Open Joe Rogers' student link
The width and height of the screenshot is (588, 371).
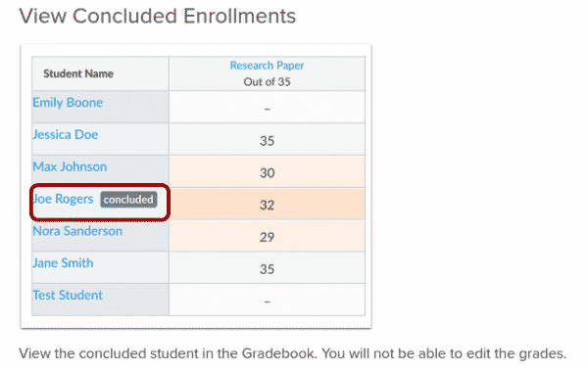click(x=63, y=199)
